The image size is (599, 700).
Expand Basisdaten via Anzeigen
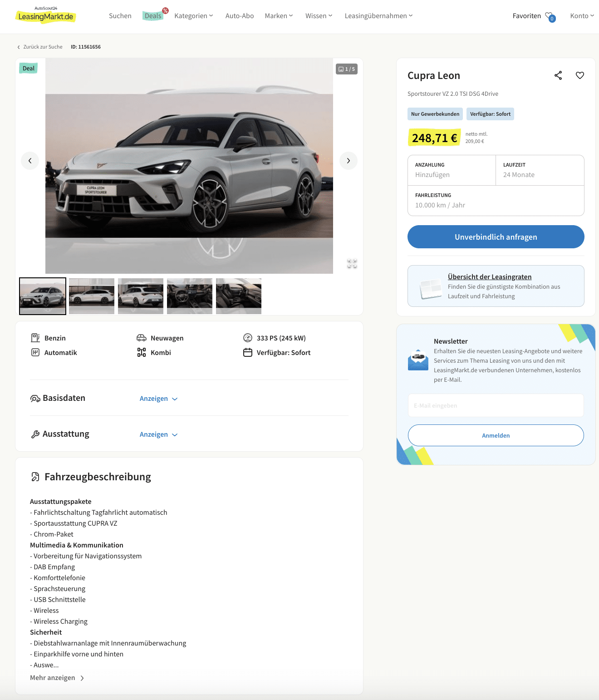click(158, 399)
